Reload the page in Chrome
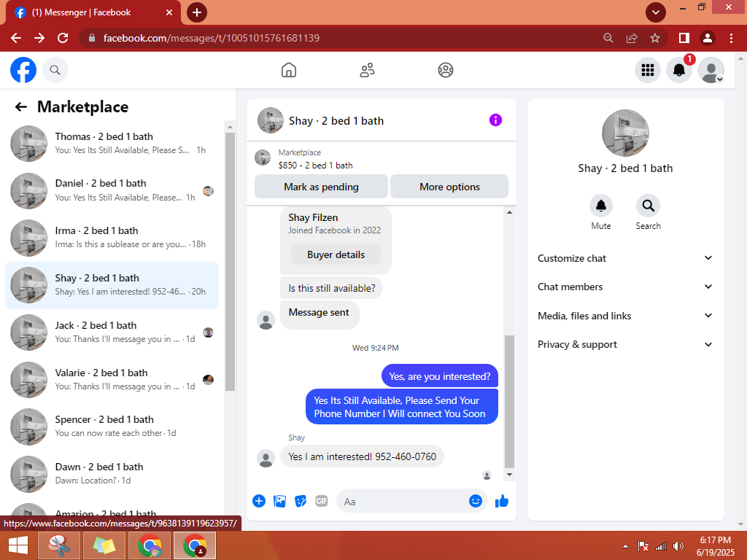The width and height of the screenshot is (747, 560). [63, 38]
